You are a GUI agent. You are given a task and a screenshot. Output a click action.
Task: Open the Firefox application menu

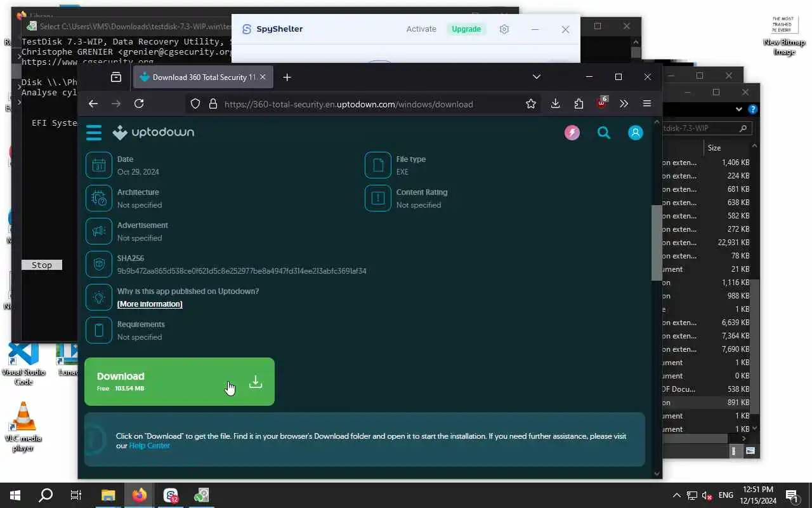tap(647, 104)
